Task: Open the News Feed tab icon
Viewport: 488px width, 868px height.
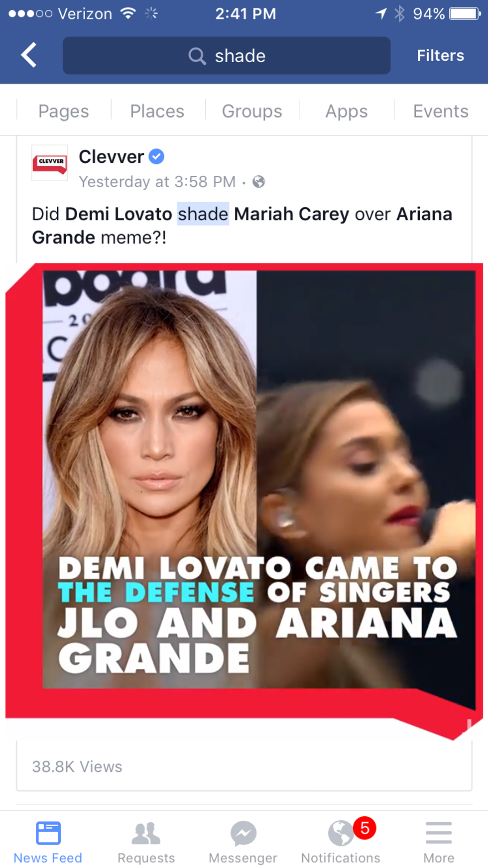Action: tap(48, 833)
